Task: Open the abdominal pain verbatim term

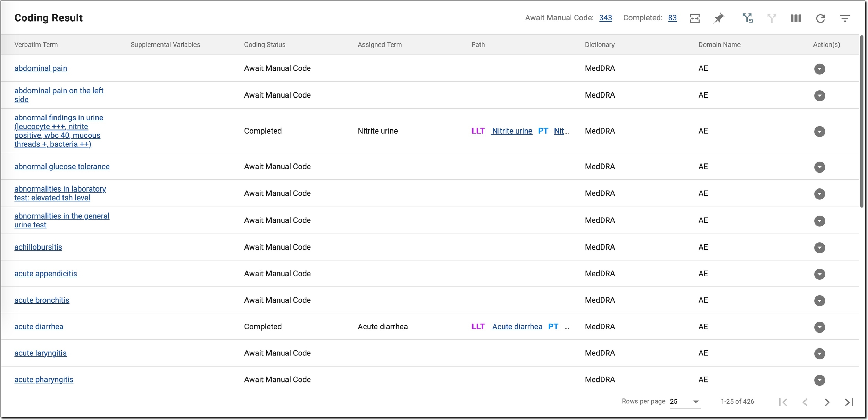Action: [41, 68]
